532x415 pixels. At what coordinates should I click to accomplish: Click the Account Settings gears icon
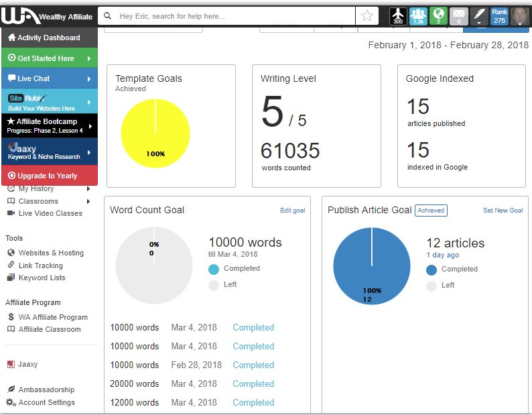point(11,402)
